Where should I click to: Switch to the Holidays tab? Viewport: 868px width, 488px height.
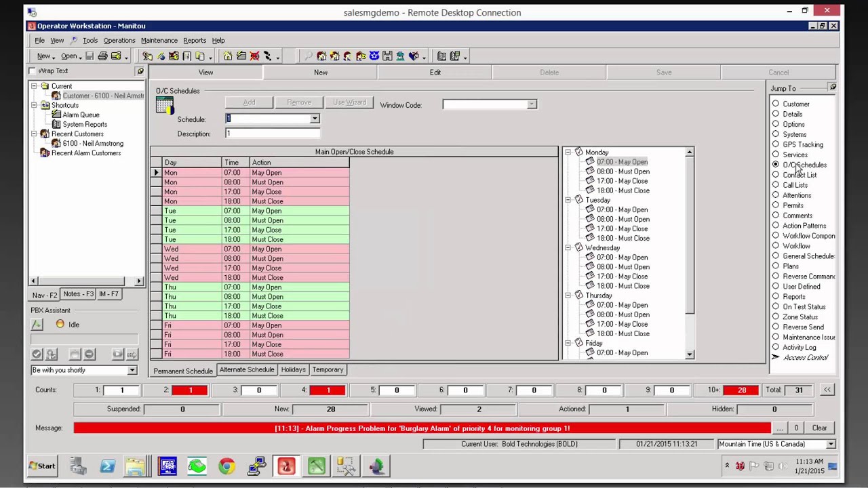click(x=293, y=370)
